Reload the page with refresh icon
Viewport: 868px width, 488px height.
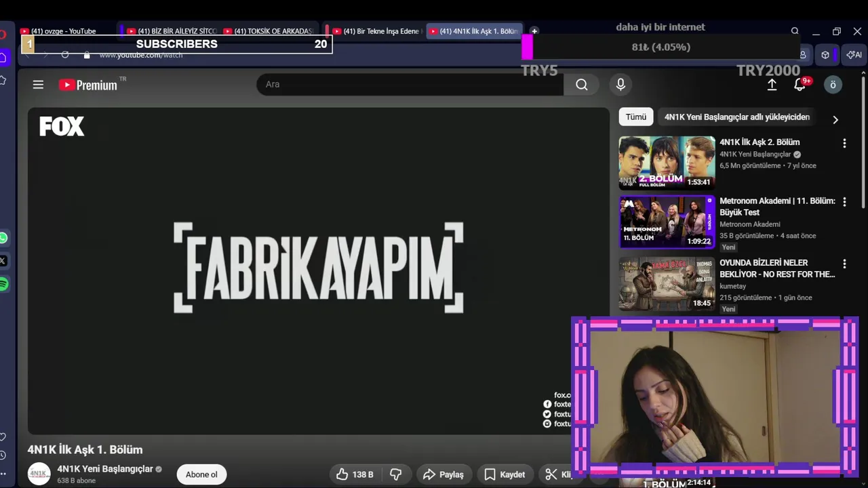[x=65, y=55]
